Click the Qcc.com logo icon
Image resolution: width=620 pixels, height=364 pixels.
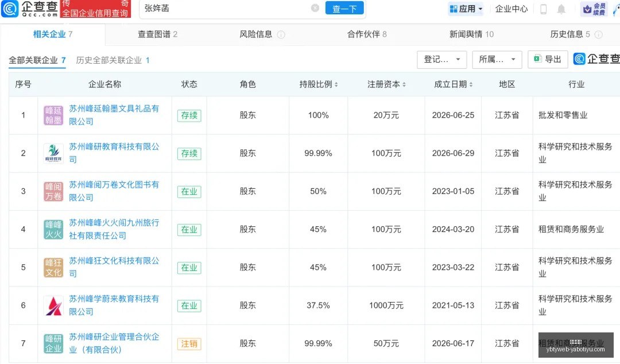coord(10,9)
